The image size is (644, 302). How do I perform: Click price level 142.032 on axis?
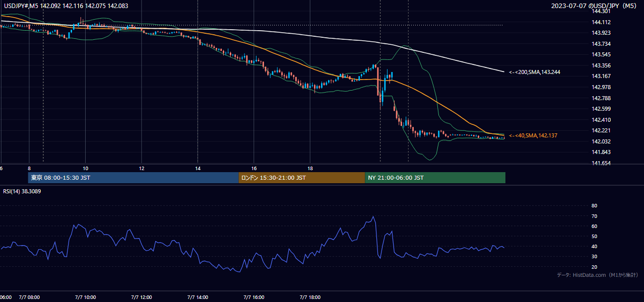[x=601, y=141]
